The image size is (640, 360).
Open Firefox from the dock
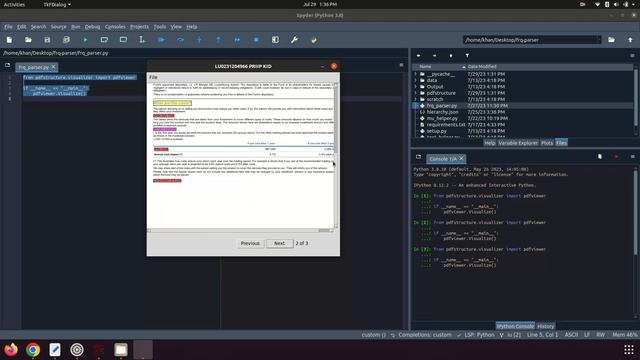coord(11,350)
